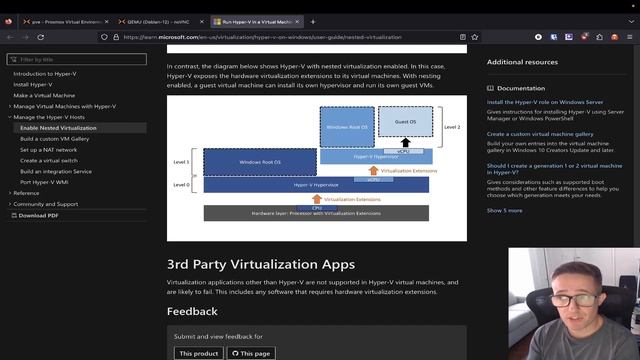Viewport: 640px width, 360px height.
Task: Open the shield tracking protection icon
Action: pyautogui.click(x=104, y=37)
